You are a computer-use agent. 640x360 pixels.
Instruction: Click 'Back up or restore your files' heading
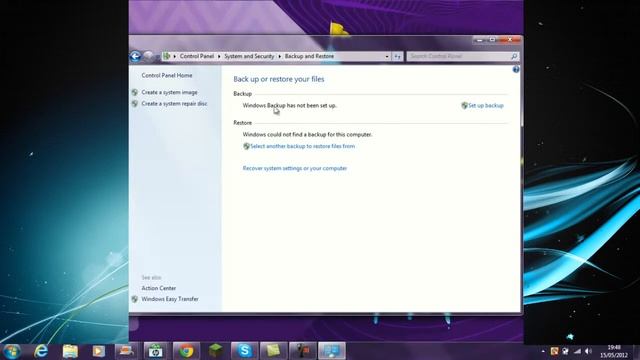pyautogui.click(x=279, y=79)
